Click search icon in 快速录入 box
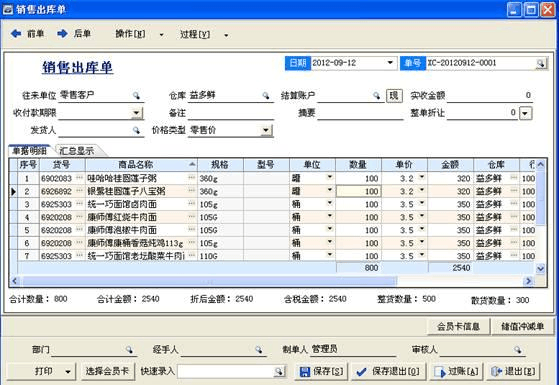The height and width of the screenshot is (385, 559). (x=279, y=371)
